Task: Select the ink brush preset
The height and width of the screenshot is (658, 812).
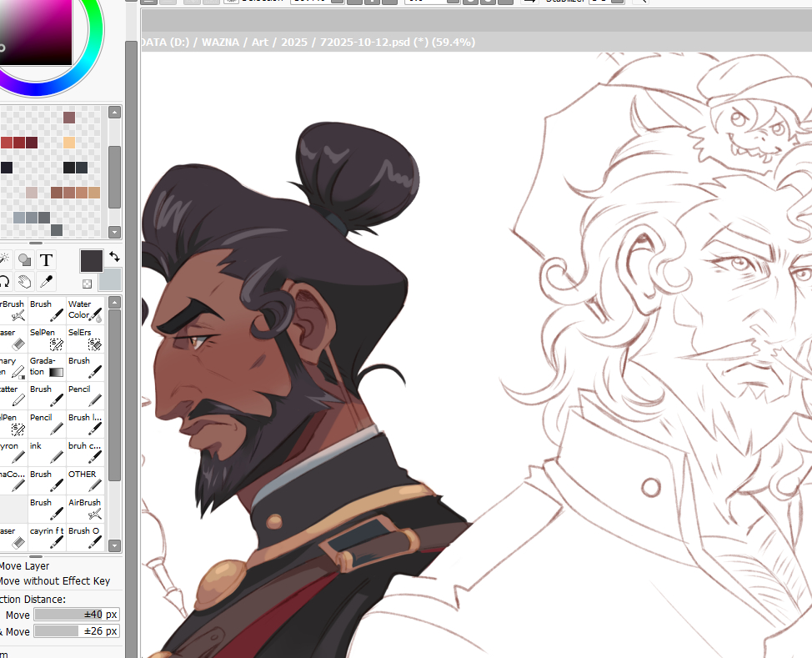Action: click(x=48, y=452)
